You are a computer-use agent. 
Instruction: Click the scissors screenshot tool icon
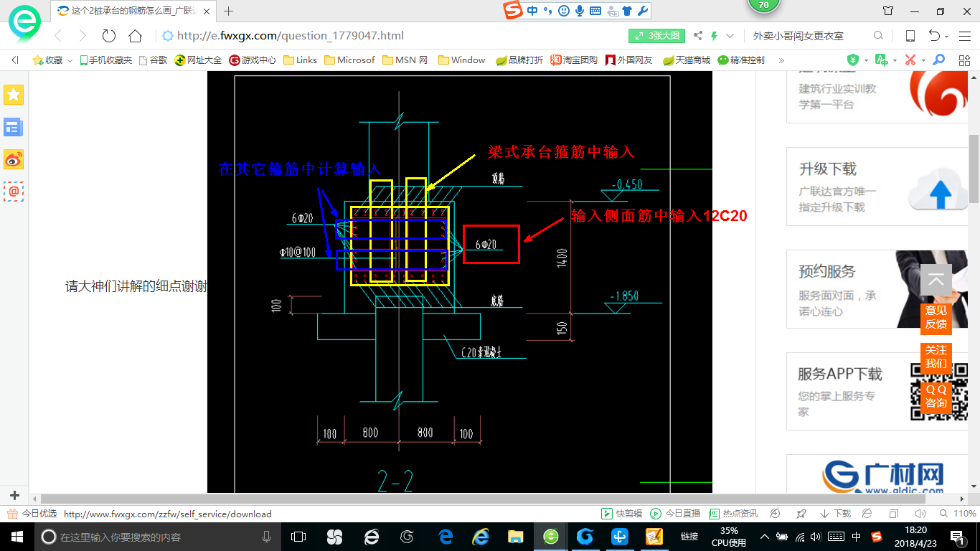click(x=910, y=60)
